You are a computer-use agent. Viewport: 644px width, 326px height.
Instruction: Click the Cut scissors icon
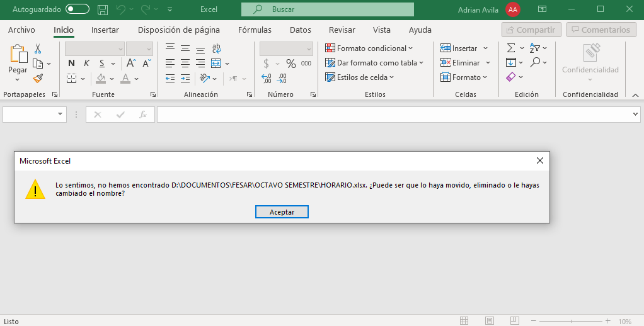coord(38,49)
